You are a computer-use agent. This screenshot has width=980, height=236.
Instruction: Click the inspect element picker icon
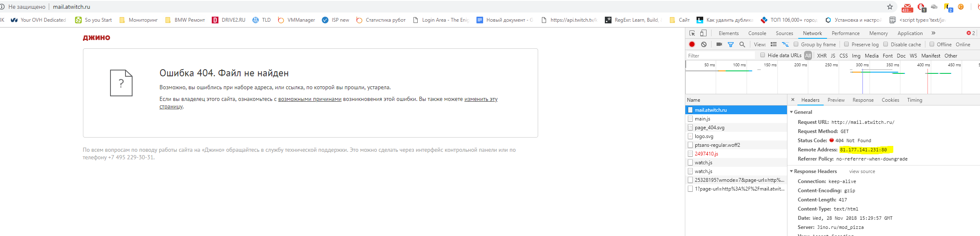coord(692,33)
